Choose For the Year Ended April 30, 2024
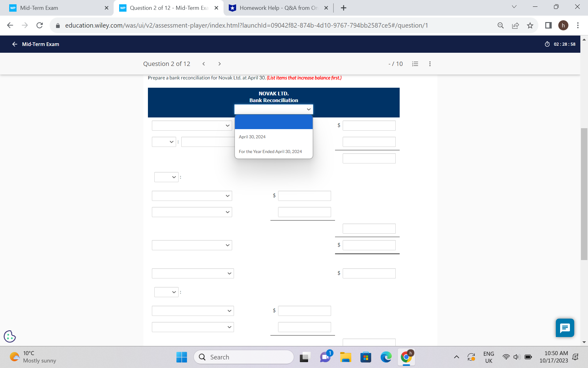This screenshot has height=368, width=588. pos(270,151)
